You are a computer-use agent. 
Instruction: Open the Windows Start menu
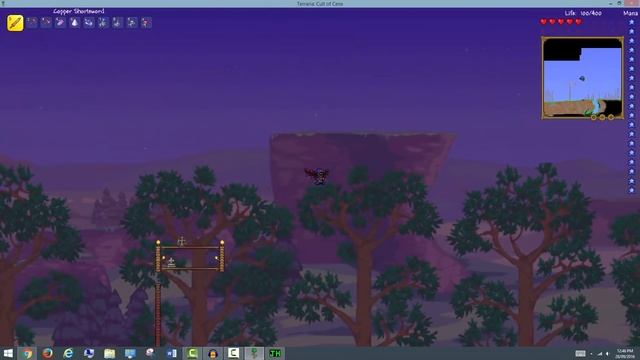click(8, 353)
